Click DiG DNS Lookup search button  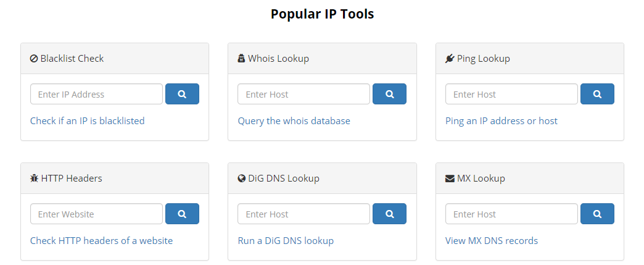coord(389,214)
